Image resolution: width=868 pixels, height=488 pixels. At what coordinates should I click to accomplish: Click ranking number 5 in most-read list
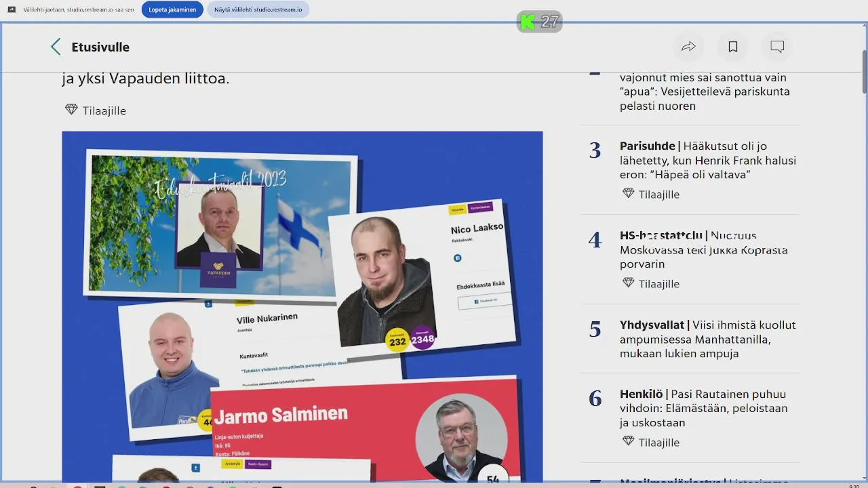(x=595, y=329)
